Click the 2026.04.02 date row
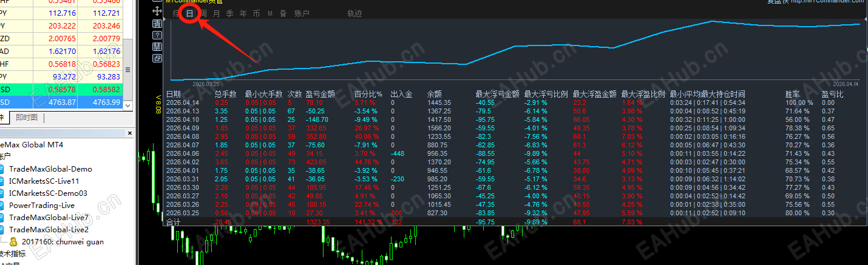 tap(183, 163)
